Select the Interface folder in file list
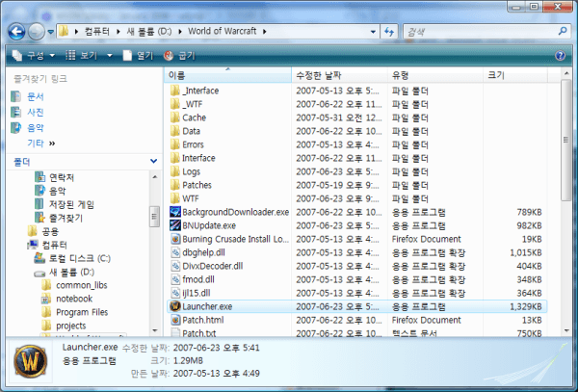 click(197, 158)
